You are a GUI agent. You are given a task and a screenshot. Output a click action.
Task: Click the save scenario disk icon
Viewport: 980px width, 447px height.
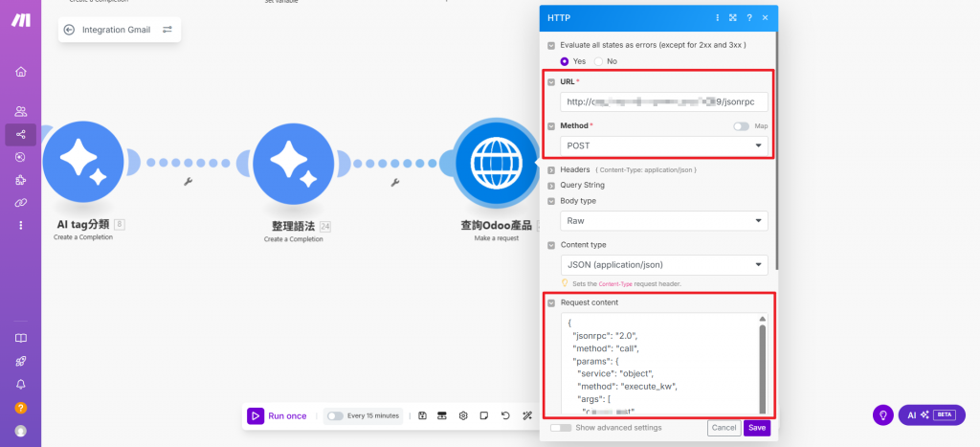point(422,415)
